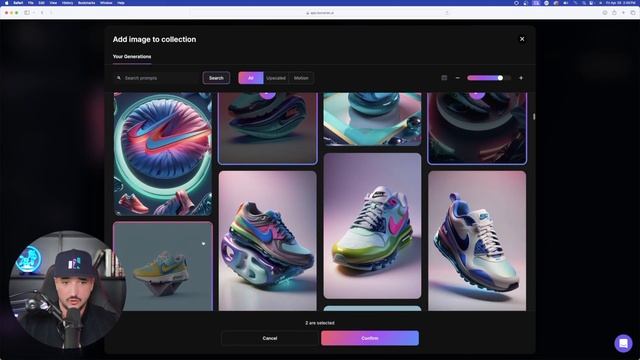
Task: Click the dialog's vertical scrollbar
Action: [534, 117]
